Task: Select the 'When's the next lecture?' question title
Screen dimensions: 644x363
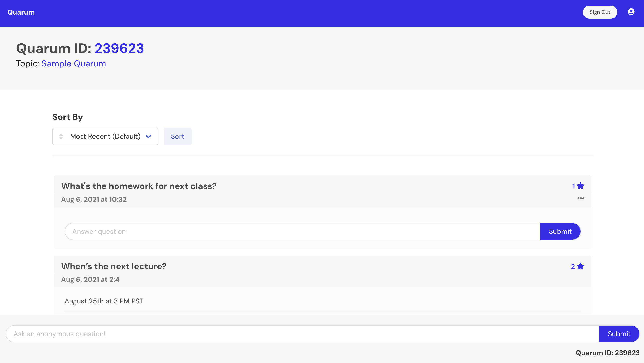Action: tap(114, 266)
